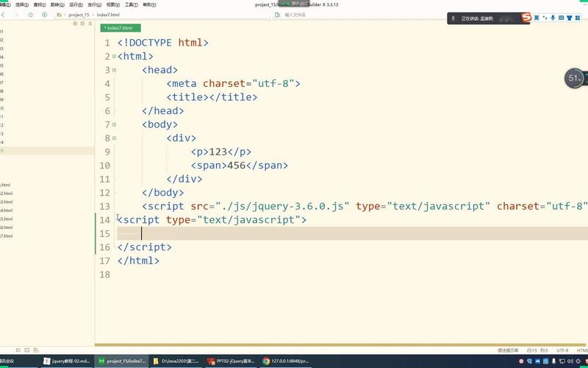Click the volume speaker icon in system tray
The height and width of the screenshot is (368, 588).
(x=570, y=361)
